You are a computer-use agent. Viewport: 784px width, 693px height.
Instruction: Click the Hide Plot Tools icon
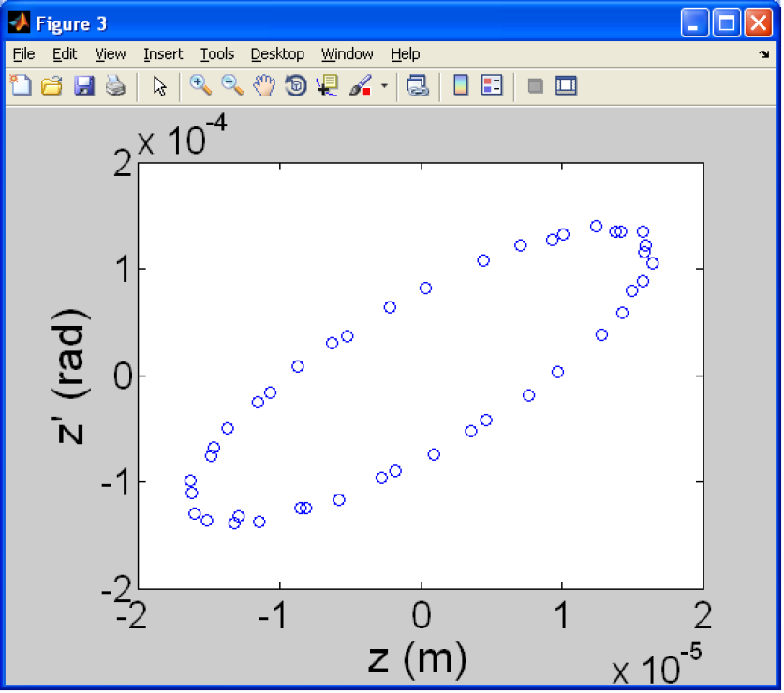click(x=536, y=85)
